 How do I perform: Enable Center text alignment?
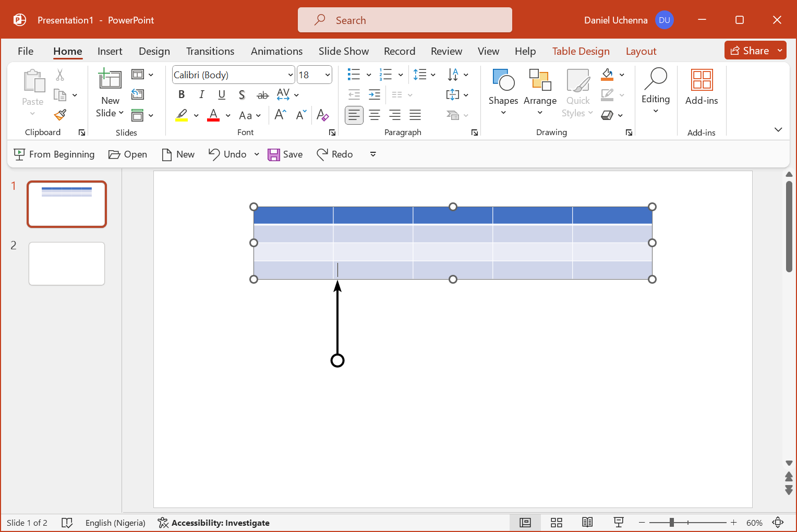[x=375, y=115]
